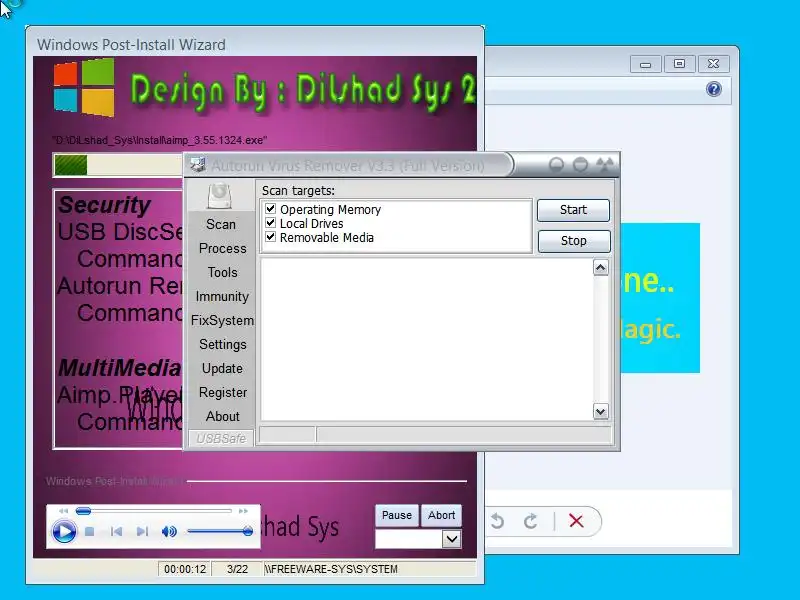The height and width of the screenshot is (600, 800).
Task: Close Autorun Virus Remover via radiation icon
Action: pyautogui.click(x=605, y=165)
